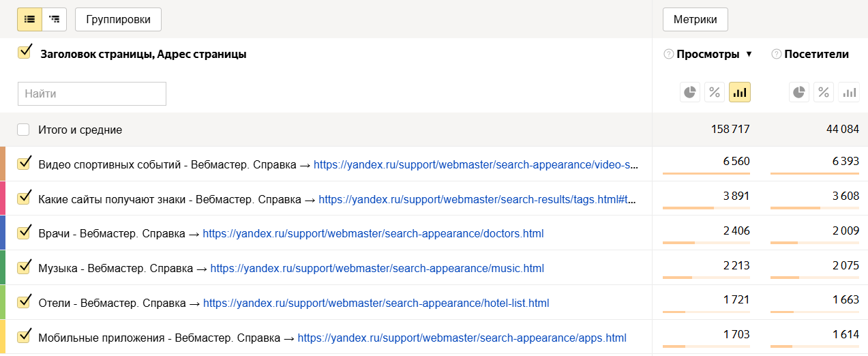Click the Найти search field
Image resolution: width=868 pixels, height=356 pixels.
(92, 94)
